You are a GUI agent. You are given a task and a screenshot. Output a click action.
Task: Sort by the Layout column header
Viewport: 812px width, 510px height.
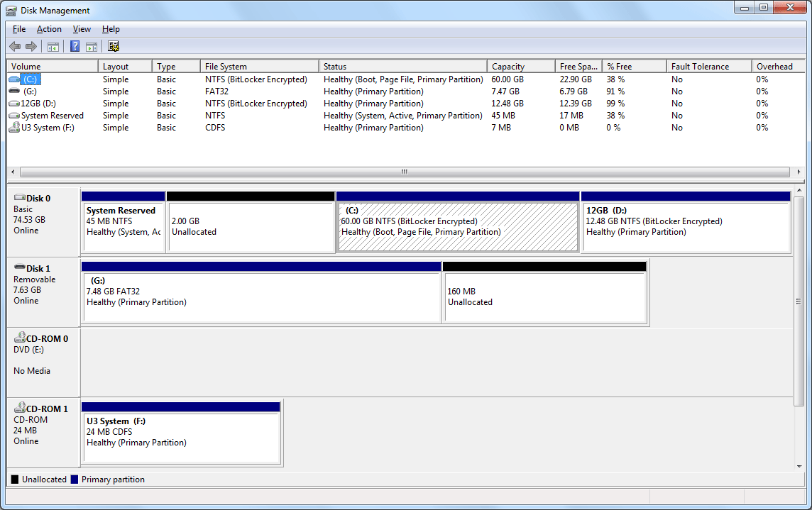tap(125, 66)
